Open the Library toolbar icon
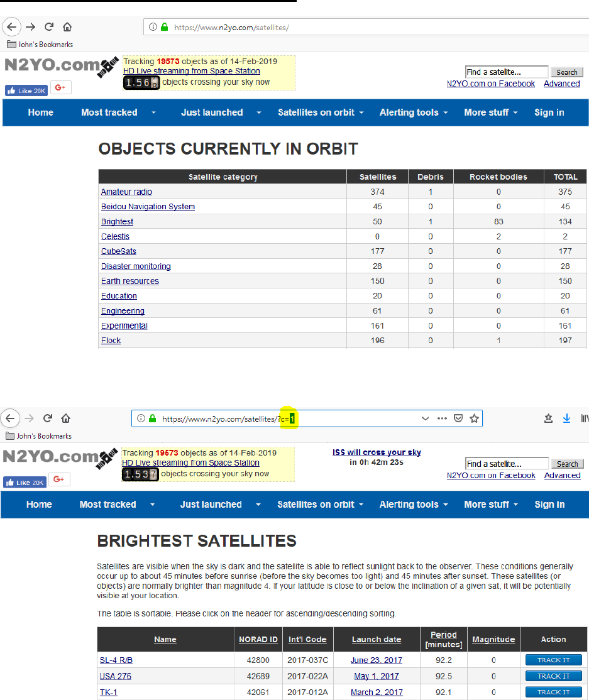Screen dimensions: 589x700 coord(585,418)
